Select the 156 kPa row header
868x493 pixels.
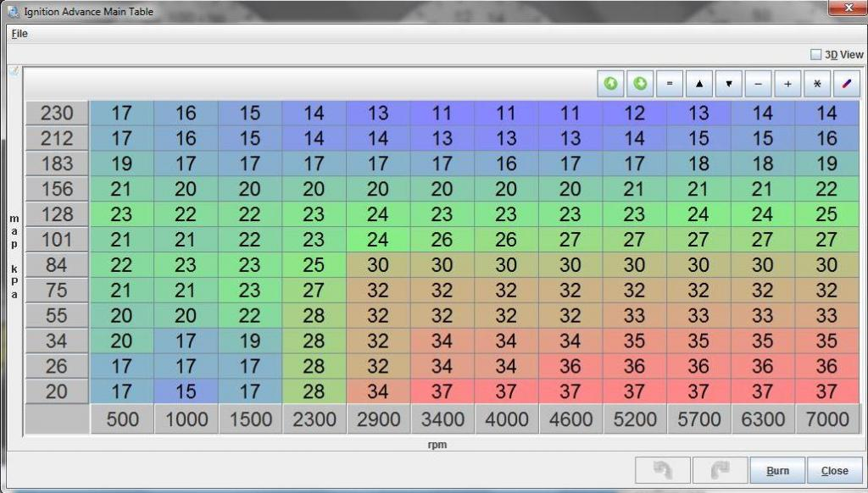pos(57,189)
